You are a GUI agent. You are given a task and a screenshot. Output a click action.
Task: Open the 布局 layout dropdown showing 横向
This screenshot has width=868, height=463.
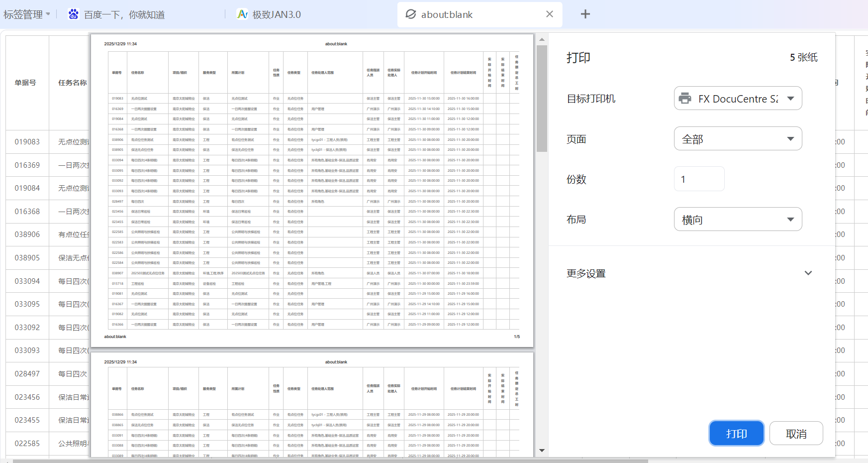[738, 220]
